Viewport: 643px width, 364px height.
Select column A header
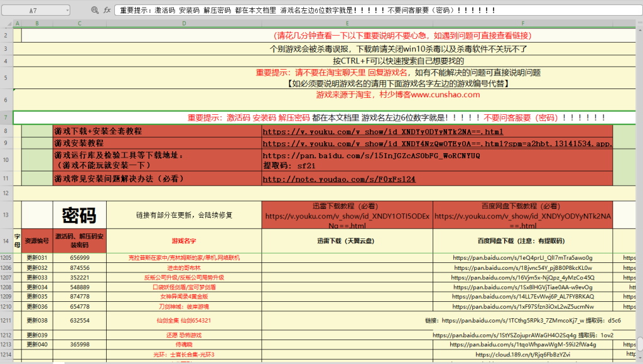coord(17,23)
